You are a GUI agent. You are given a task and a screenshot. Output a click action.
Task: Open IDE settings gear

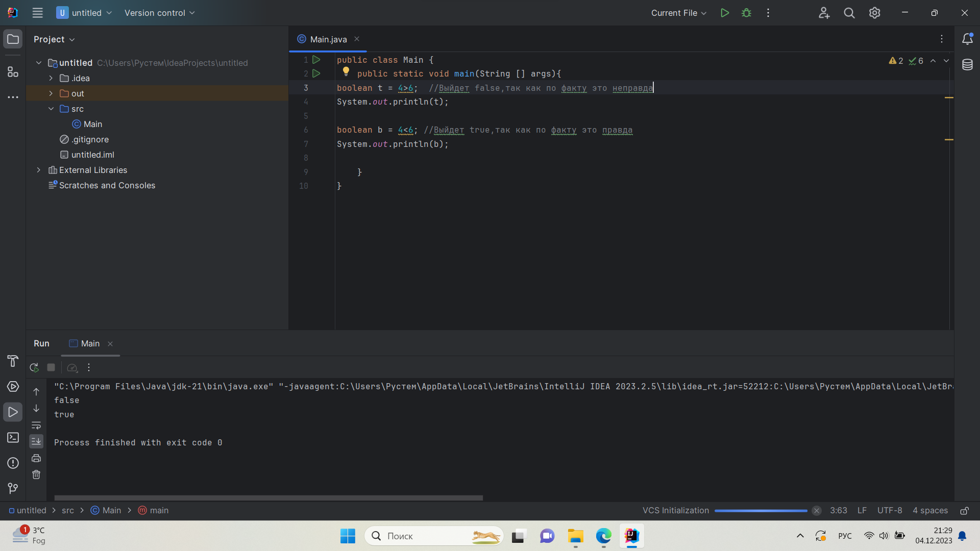[x=875, y=13]
